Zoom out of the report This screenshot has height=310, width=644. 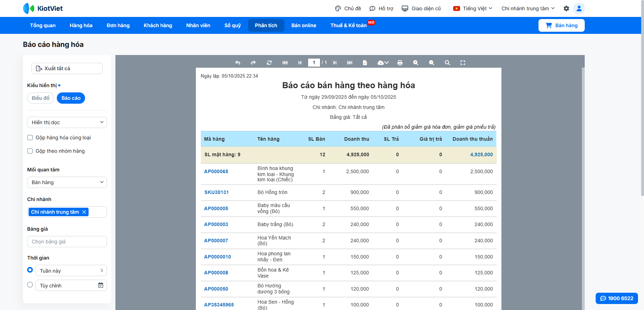pyautogui.click(x=431, y=63)
